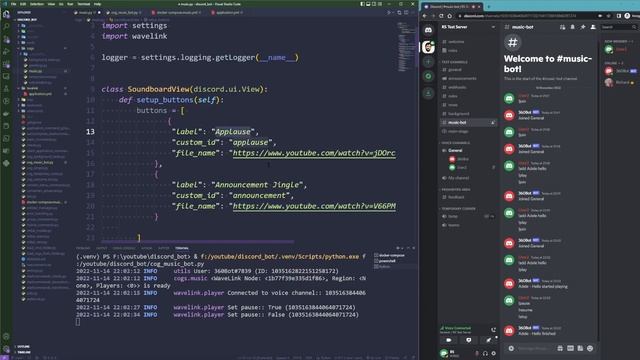Open the Announcement Jingle YouTube link in code

tap(314, 206)
